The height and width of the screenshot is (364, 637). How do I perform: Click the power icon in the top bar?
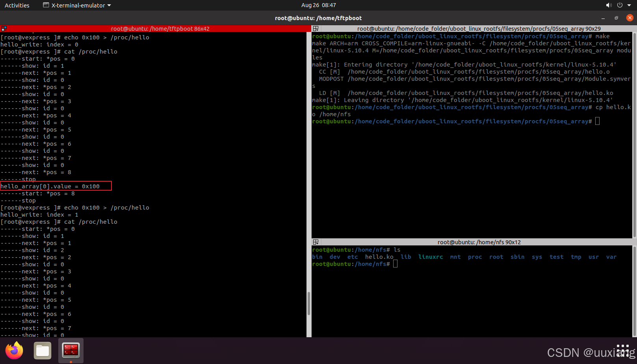(x=620, y=5)
